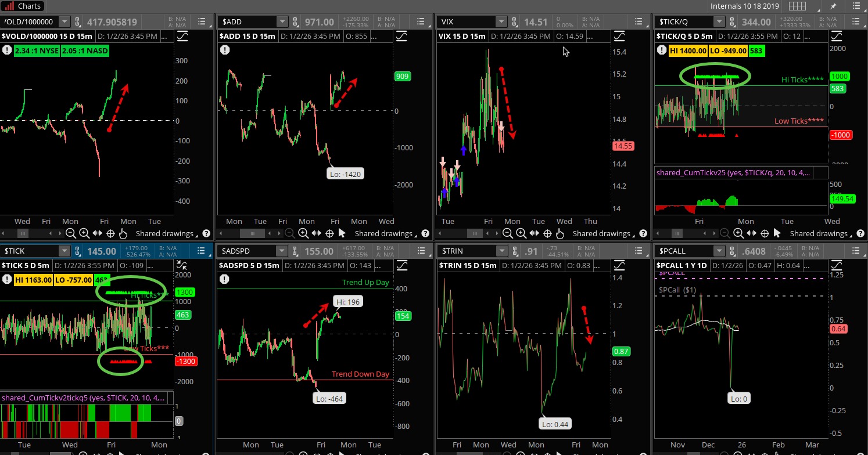The image size is (868, 455).
Task: Select the pan hand tool in $VOLD chart
Action: tap(123, 233)
